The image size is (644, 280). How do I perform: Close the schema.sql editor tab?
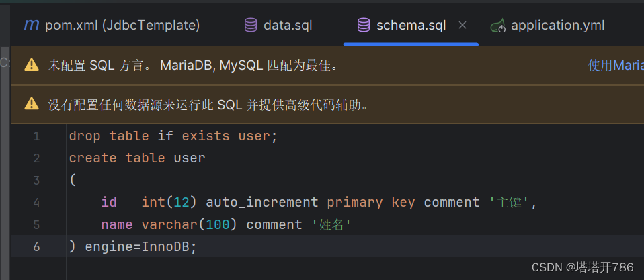click(x=462, y=26)
